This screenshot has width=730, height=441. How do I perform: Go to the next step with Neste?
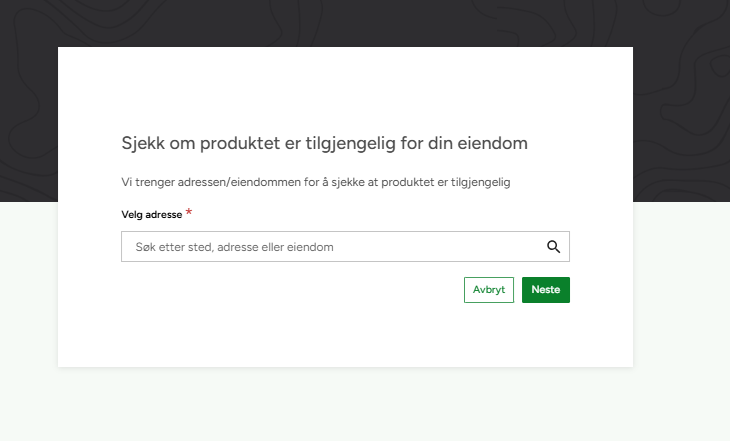(x=545, y=290)
